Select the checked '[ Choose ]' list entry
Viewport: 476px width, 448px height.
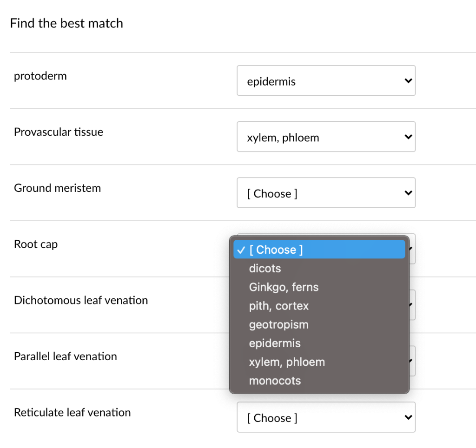[x=276, y=250]
